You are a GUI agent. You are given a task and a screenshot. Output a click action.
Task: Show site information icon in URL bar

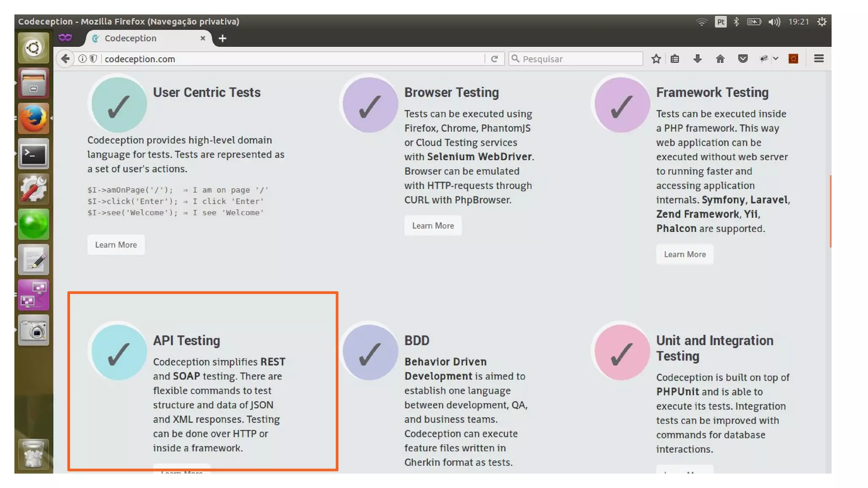(x=82, y=59)
